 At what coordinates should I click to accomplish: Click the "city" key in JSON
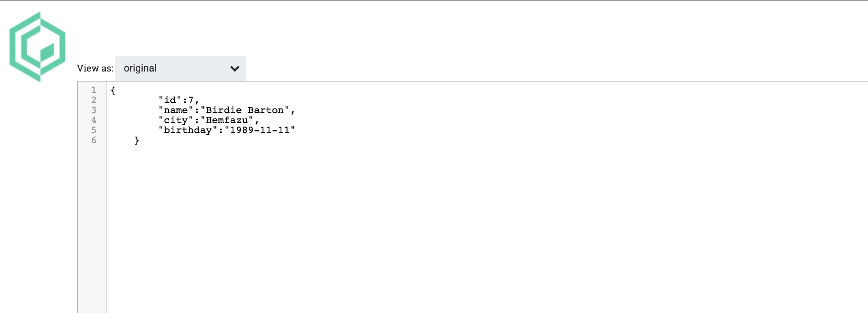pyautogui.click(x=176, y=120)
